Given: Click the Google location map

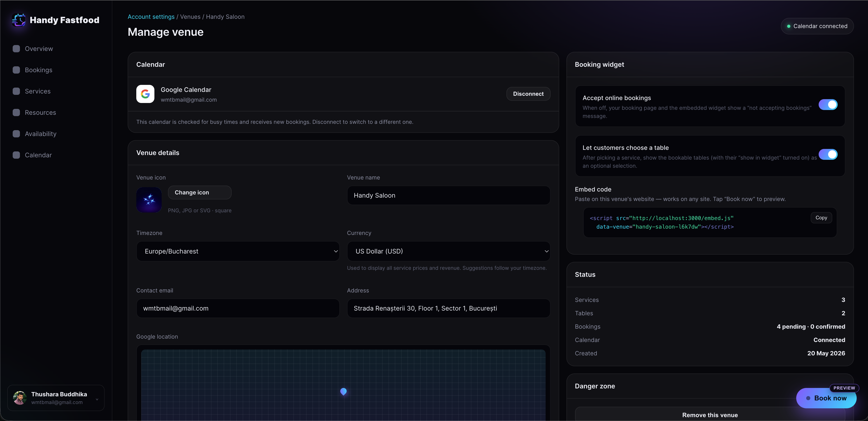Looking at the screenshot, I should [343, 385].
